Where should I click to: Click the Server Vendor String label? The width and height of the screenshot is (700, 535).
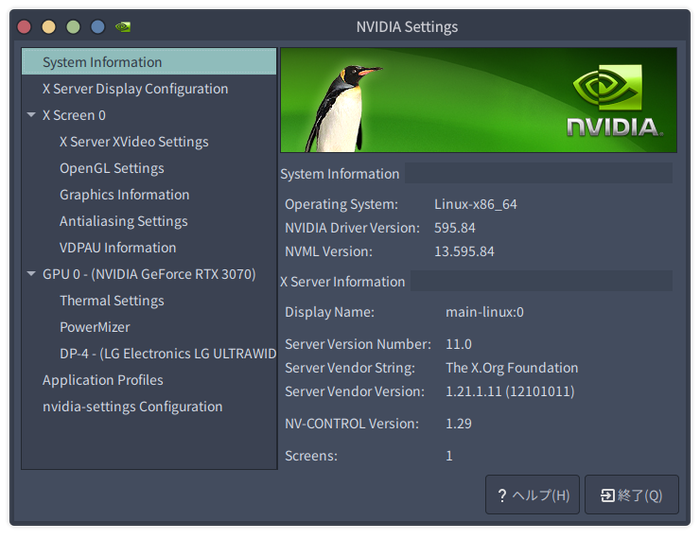pos(350,368)
